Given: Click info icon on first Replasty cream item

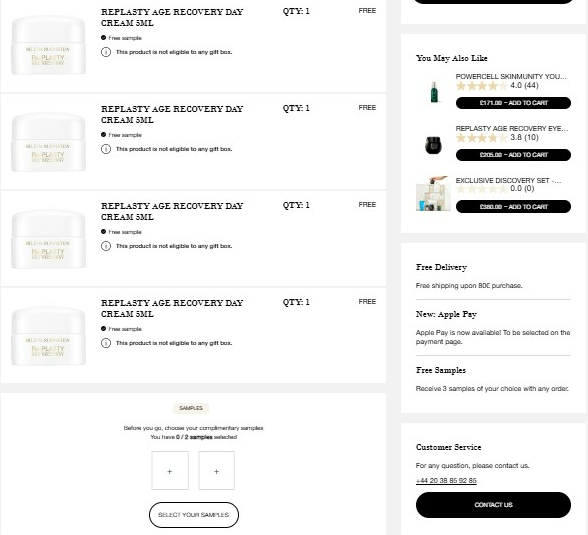Looking at the screenshot, I should coord(106,52).
